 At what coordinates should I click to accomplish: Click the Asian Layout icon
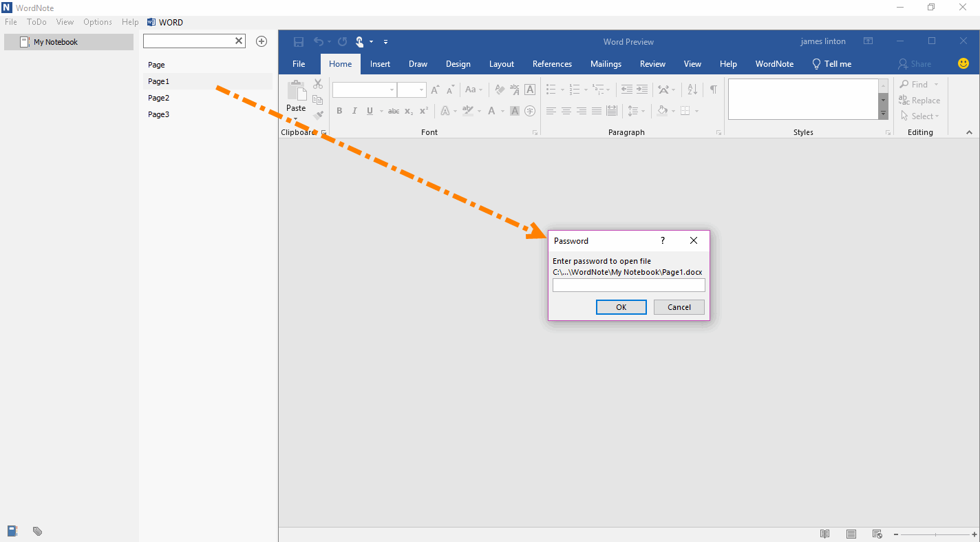663,90
